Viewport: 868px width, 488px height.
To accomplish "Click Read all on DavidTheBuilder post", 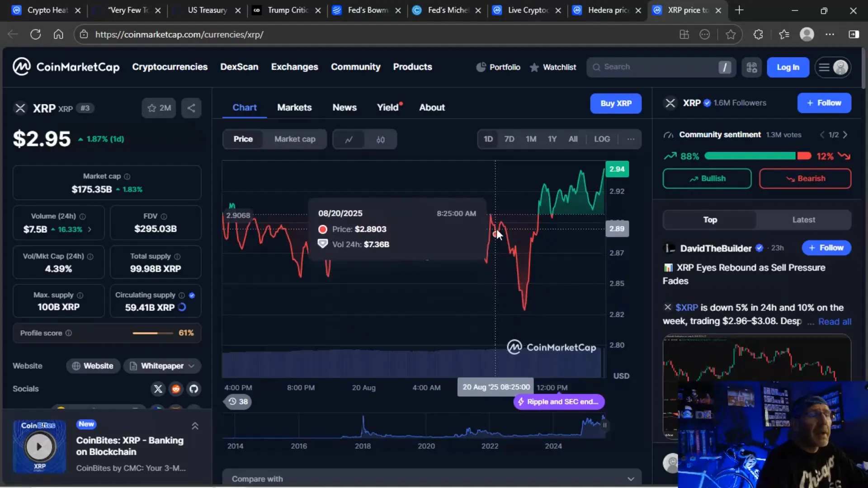I will (x=835, y=322).
